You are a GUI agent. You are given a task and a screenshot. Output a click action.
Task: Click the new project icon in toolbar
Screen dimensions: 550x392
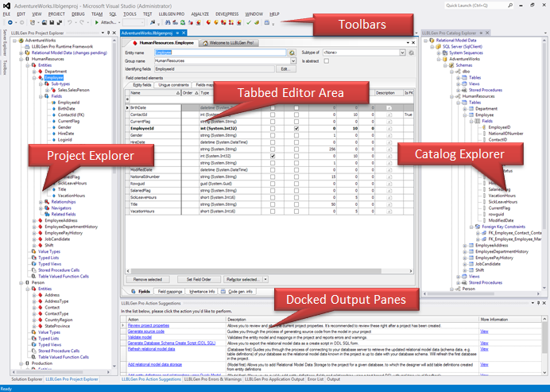click(x=33, y=22)
